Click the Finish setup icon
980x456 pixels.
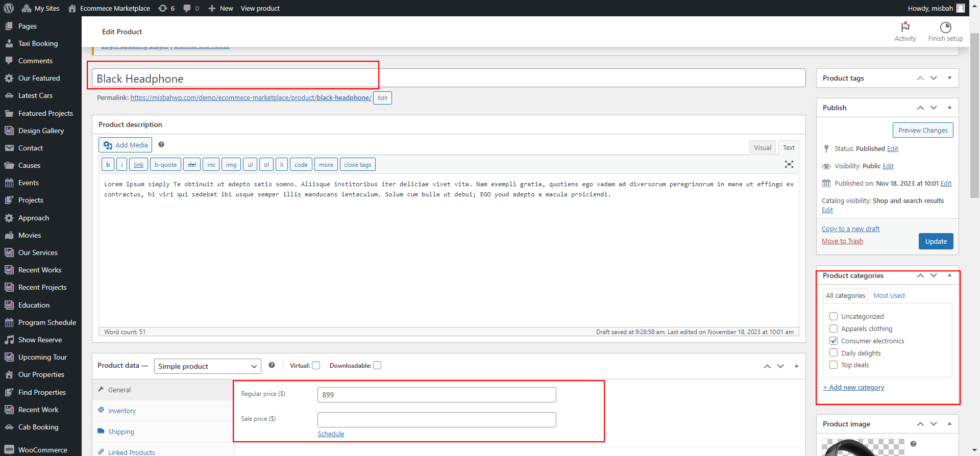coord(945,28)
